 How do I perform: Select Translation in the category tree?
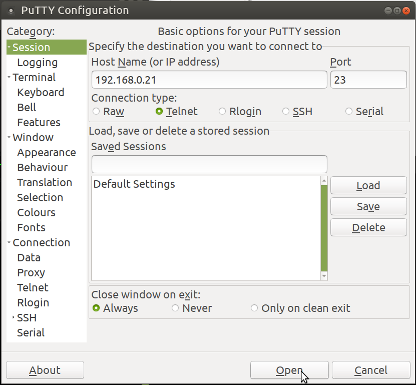(x=45, y=182)
